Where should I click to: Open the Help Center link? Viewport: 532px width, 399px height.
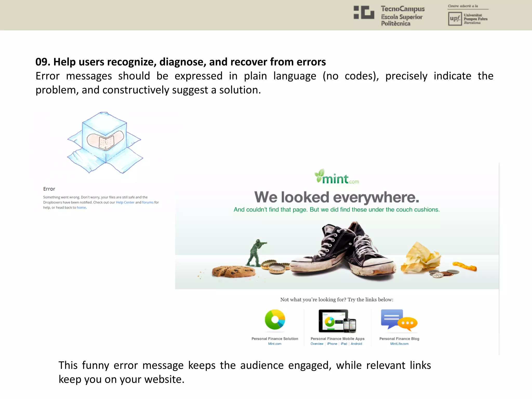(x=125, y=202)
